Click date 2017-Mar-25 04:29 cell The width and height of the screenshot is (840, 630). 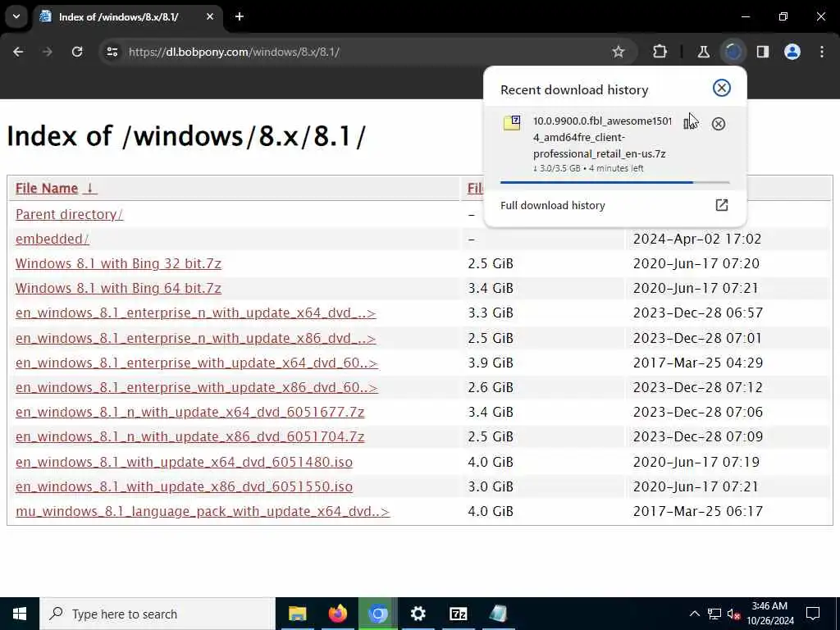click(x=697, y=363)
